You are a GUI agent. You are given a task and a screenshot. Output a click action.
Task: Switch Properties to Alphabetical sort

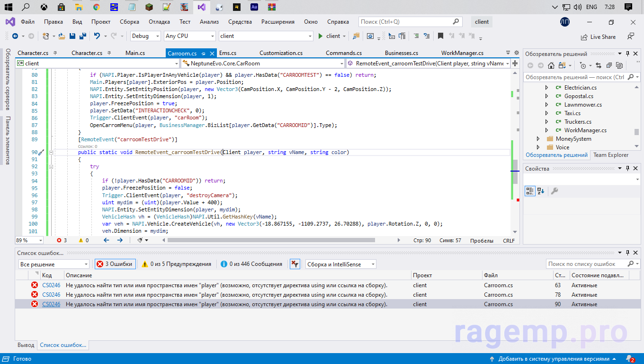point(540,191)
